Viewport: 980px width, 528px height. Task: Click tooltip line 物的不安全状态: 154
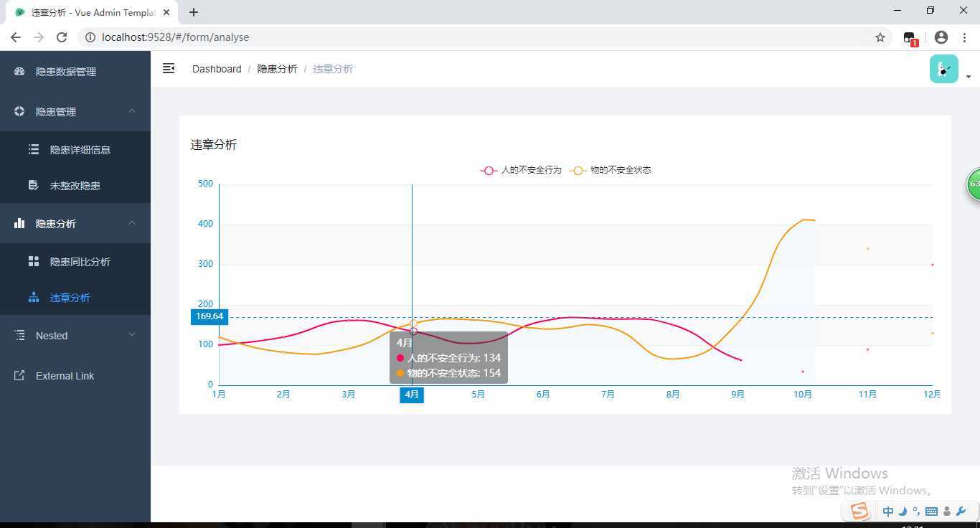pos(448,373)
